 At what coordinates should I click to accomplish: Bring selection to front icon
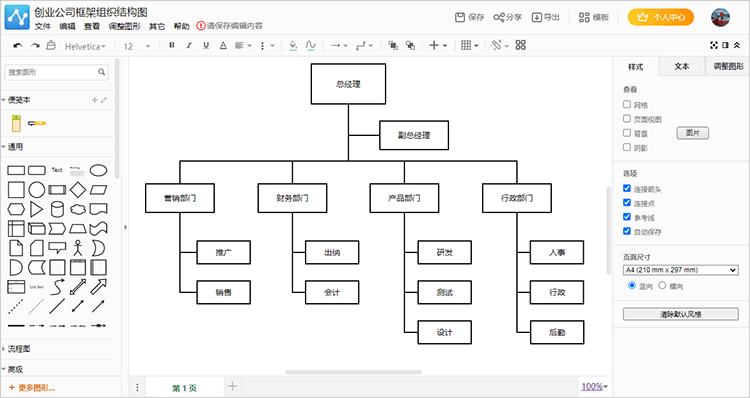(393, 45)
